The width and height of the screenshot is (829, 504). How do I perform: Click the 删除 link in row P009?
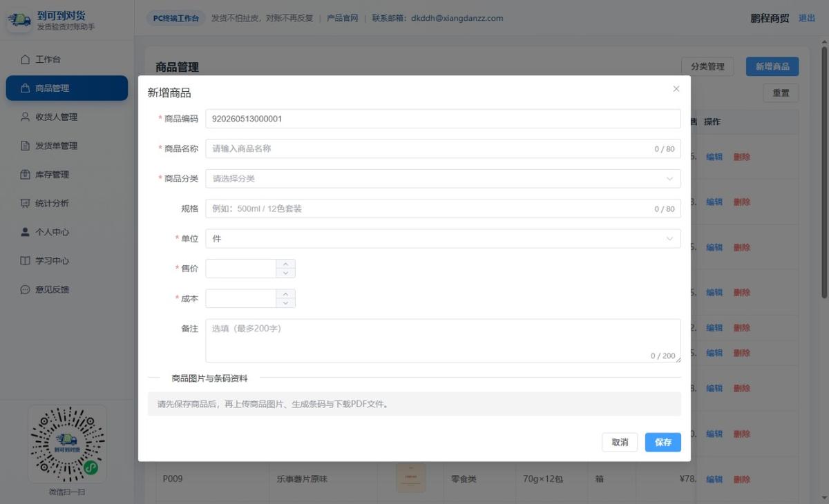742,479
